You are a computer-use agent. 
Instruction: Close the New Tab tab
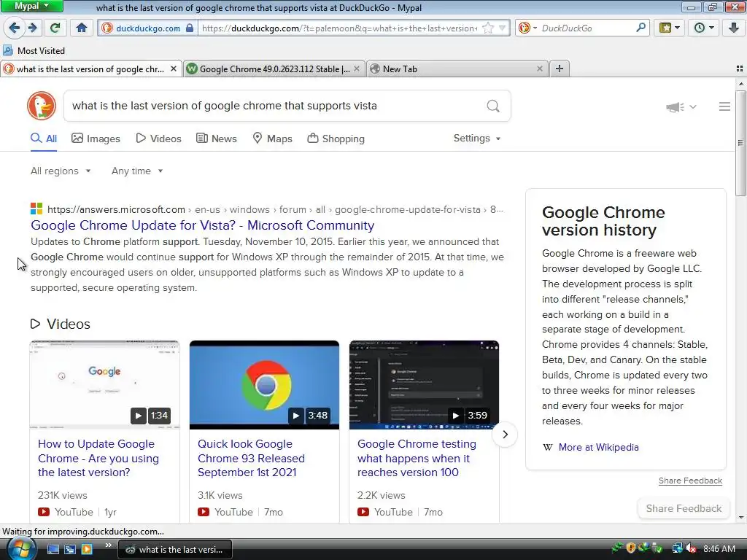539,69
